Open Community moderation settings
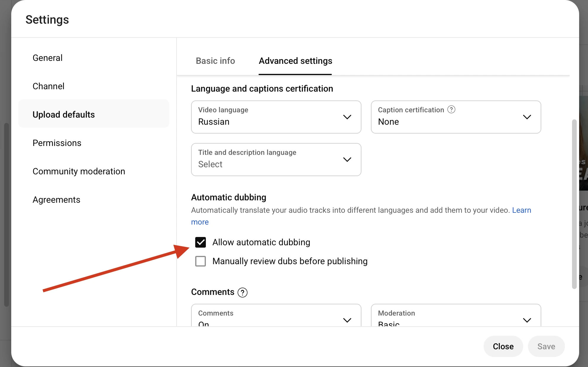588x367 pixels. point(79,171)
